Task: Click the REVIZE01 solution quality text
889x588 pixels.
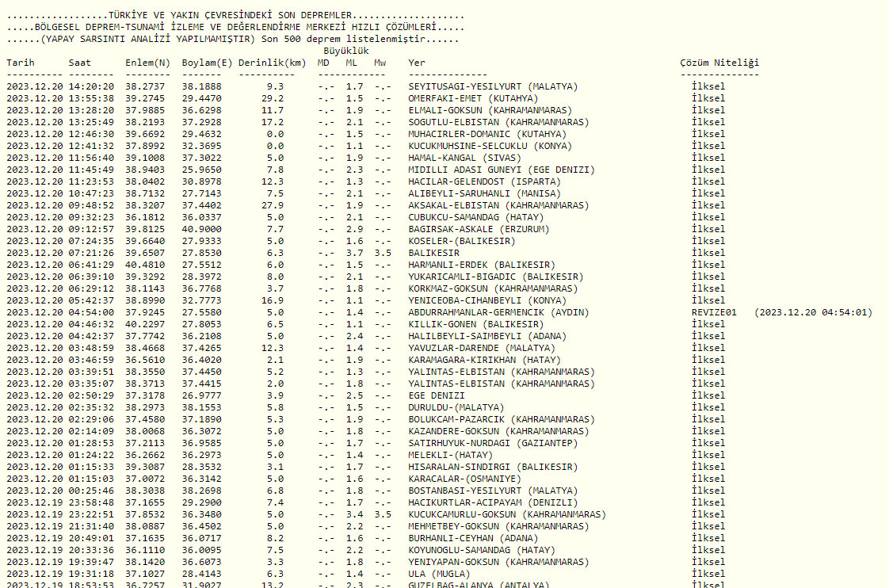Action: 713,312
